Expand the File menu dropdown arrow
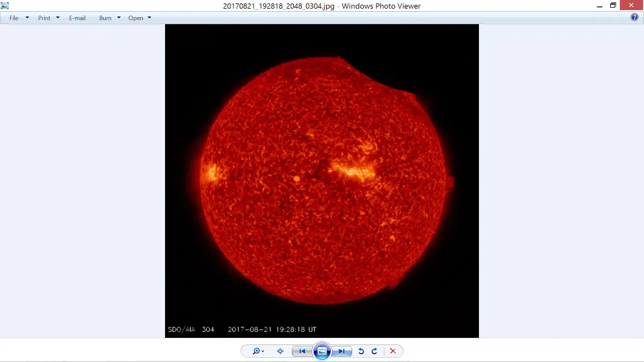 (27, 18)
